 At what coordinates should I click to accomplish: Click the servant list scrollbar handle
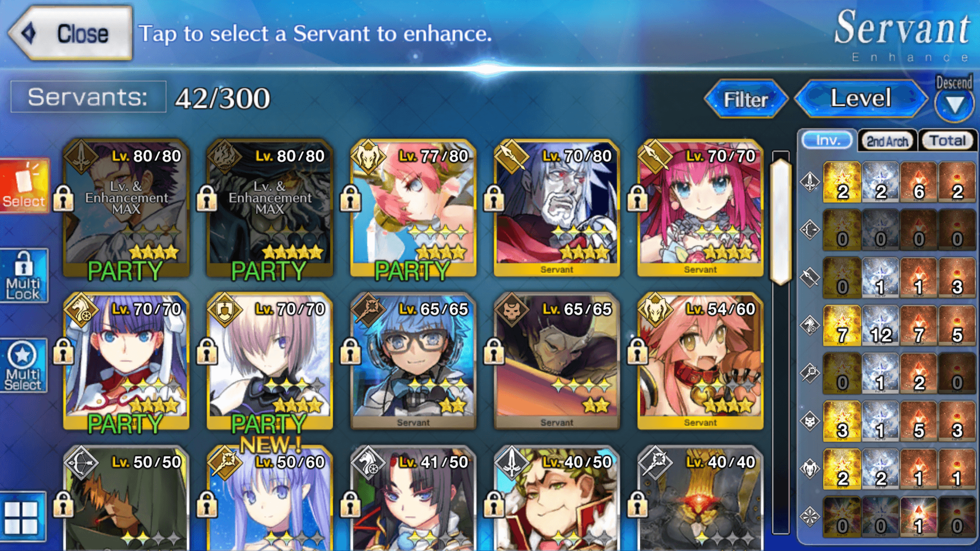781,222
